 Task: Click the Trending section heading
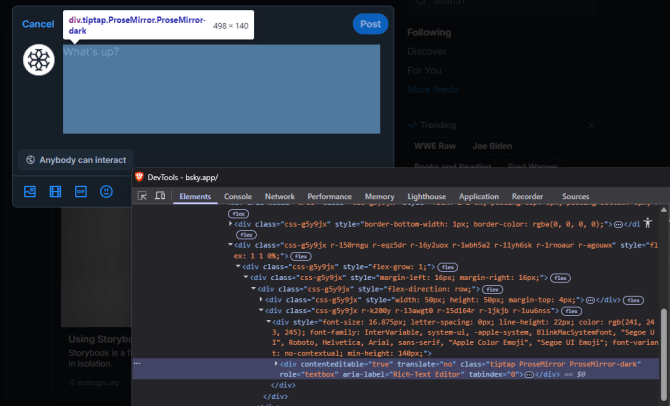point(438,125)
